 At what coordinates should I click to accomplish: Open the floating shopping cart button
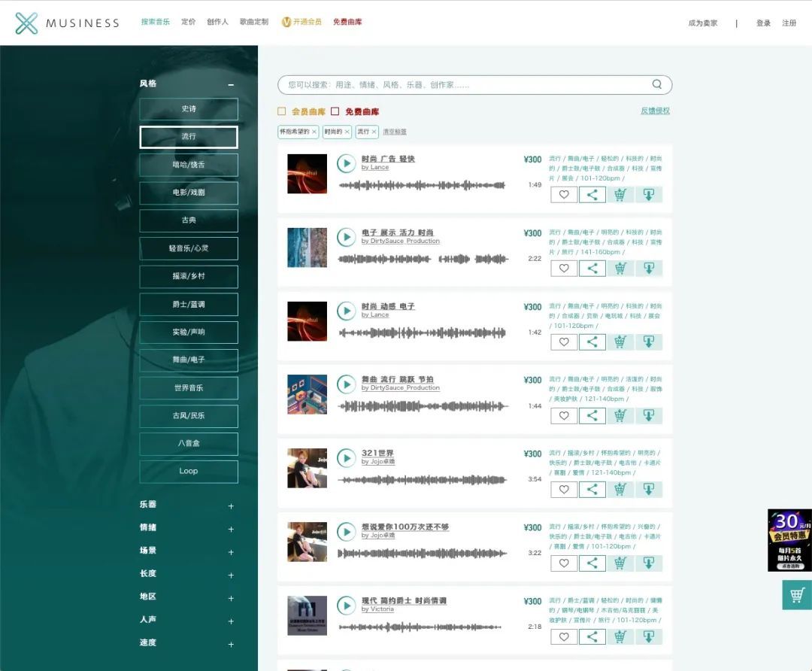click(797, 595)
